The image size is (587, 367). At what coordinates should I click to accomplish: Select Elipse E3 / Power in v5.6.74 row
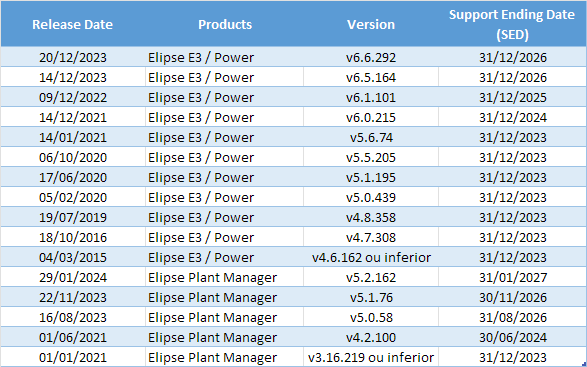201,137
